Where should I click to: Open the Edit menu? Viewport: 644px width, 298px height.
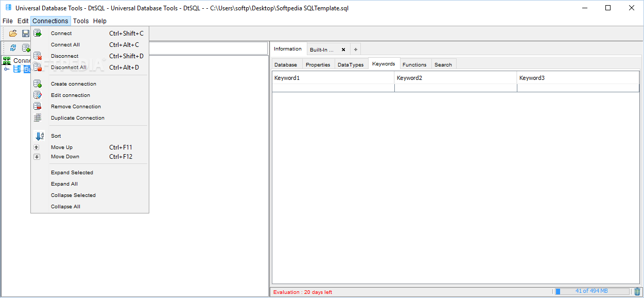(x=23, y=21)
